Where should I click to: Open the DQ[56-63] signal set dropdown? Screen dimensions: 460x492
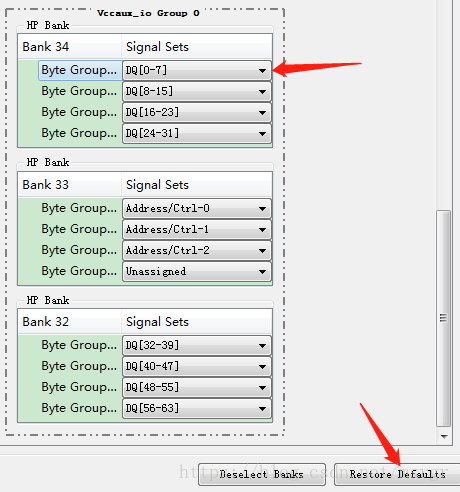[x=197, y=408]
